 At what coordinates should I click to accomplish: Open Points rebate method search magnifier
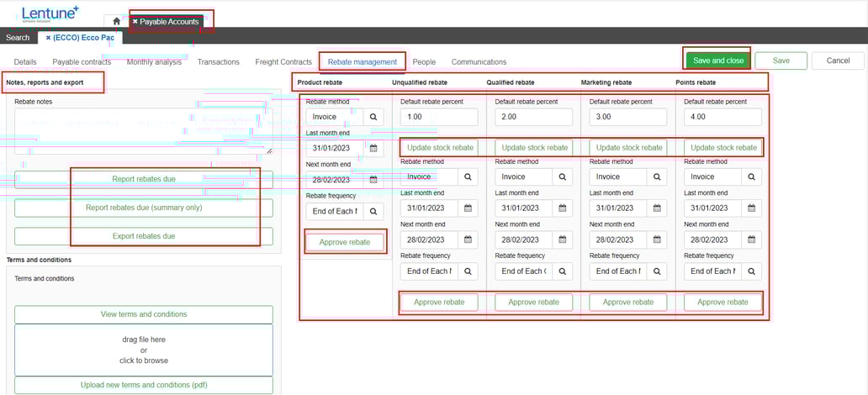[752, 176]
